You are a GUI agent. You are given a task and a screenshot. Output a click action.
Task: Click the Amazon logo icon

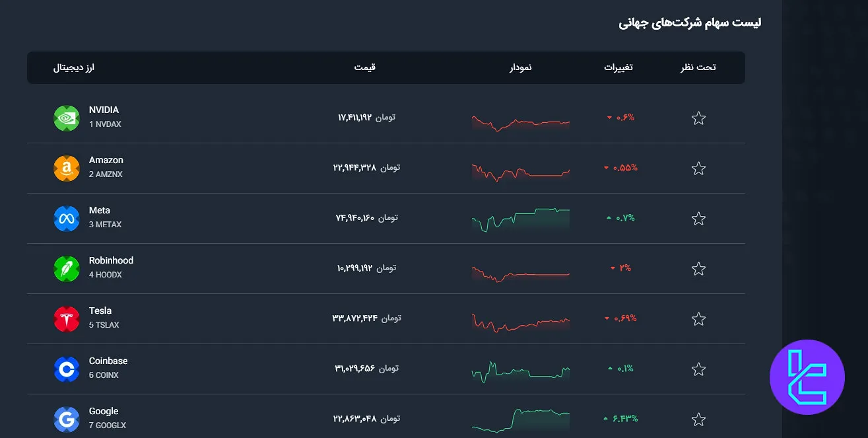(66, 168)
